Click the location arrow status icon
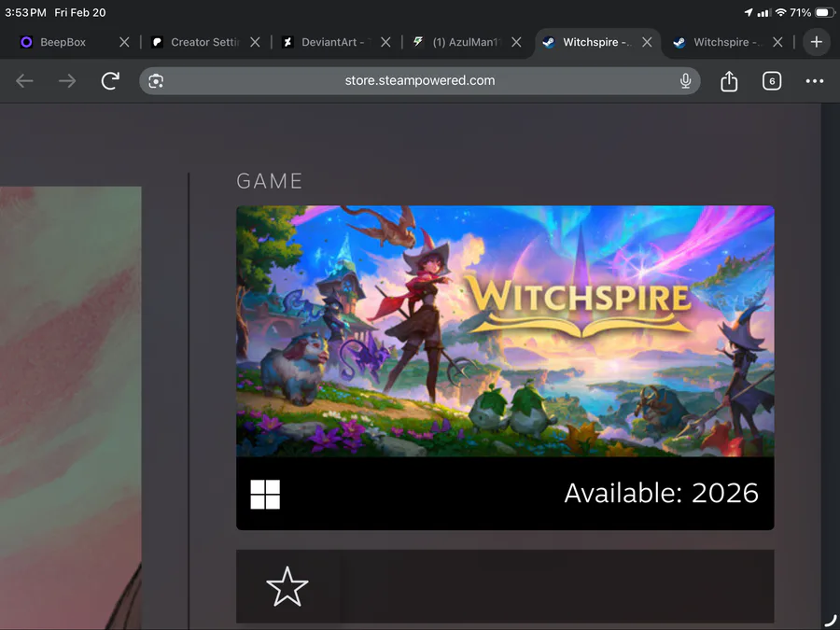 click(749, 12)
